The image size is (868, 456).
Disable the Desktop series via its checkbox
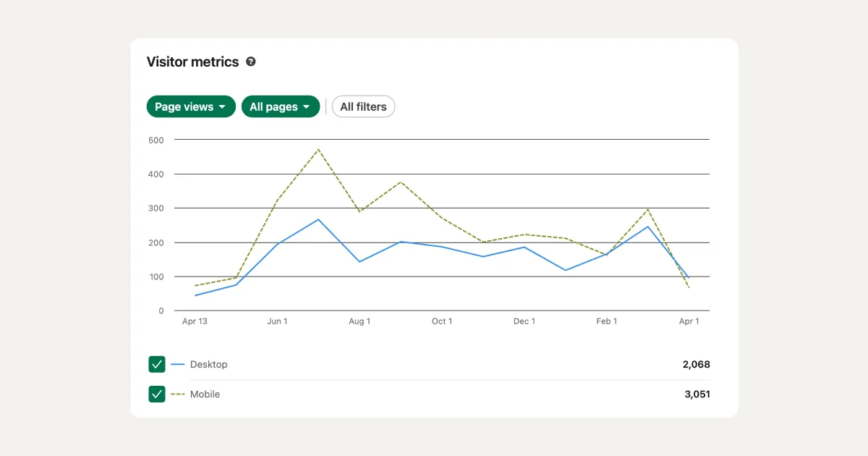(157, 364)
